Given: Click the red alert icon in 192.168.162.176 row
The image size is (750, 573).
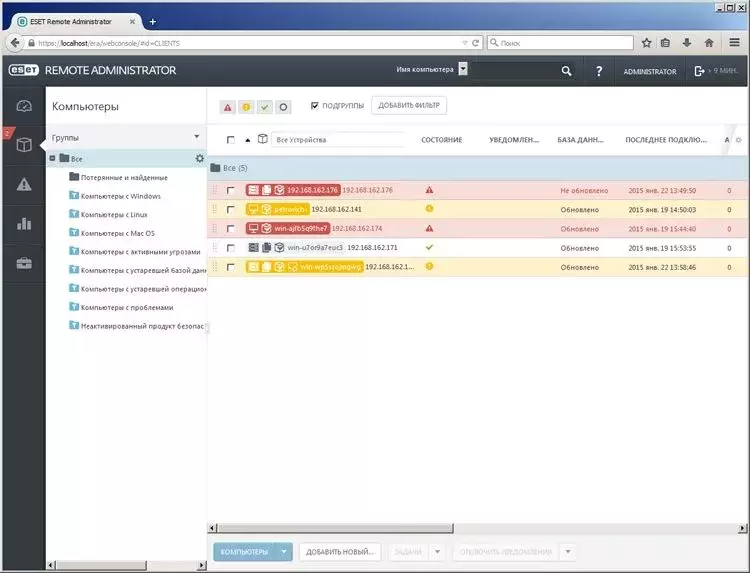Looking at the screenshot, I should point(430,190).
